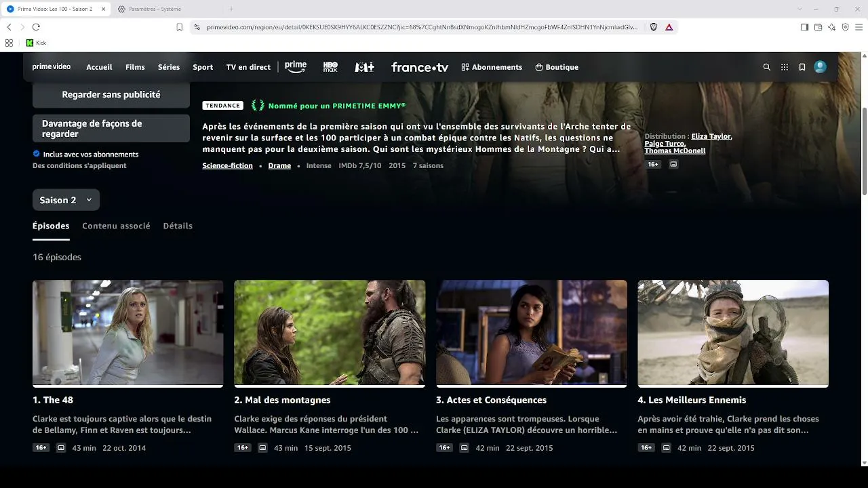The width and height of the screenshot is (868, 488).
Task: Open the Drame genre link
Action: [279, 165]
